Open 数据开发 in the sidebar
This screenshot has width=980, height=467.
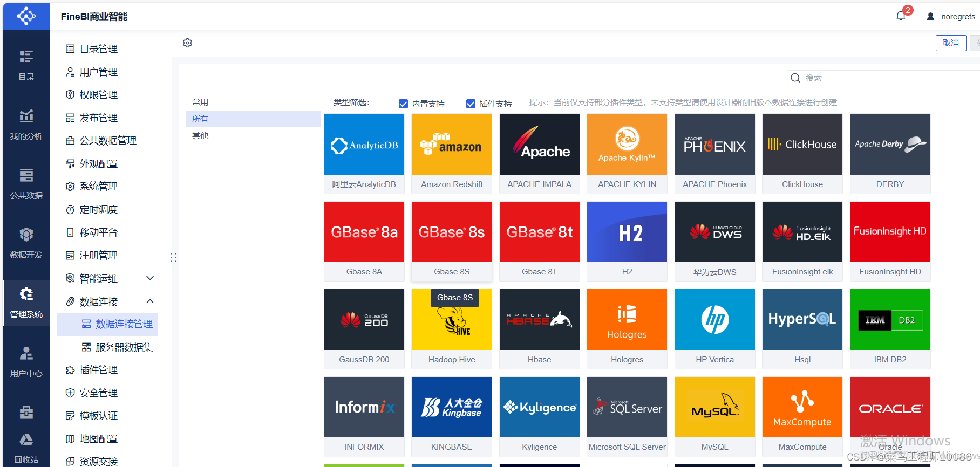click(26, 243)
